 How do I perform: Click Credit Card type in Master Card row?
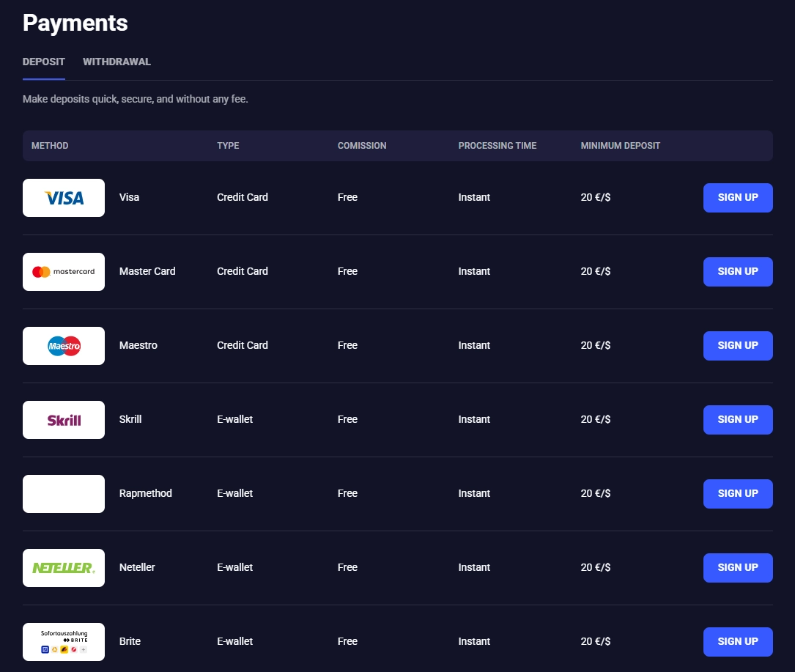pyautogui.click(x=243, y=271)
